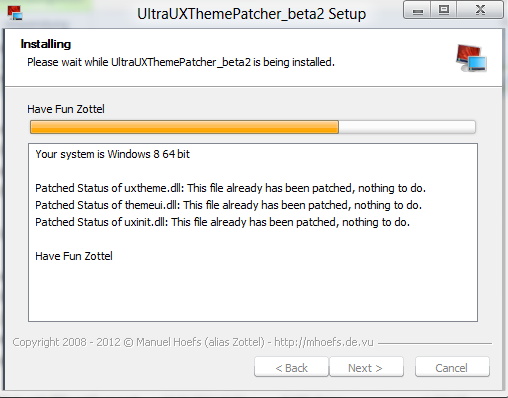The height and width of the screenshot is (398, 508).
Task: Click the orange installation progress bar
Action: (184, 127)
